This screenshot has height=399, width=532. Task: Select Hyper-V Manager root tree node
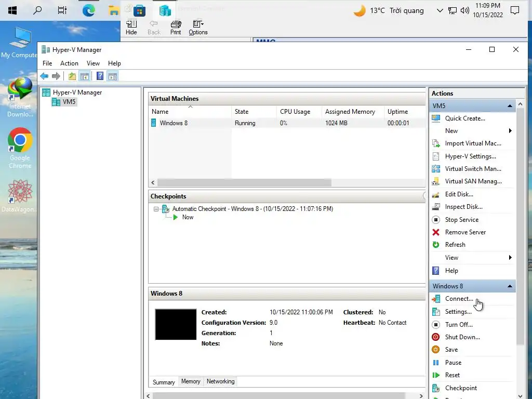click(77, 92)
